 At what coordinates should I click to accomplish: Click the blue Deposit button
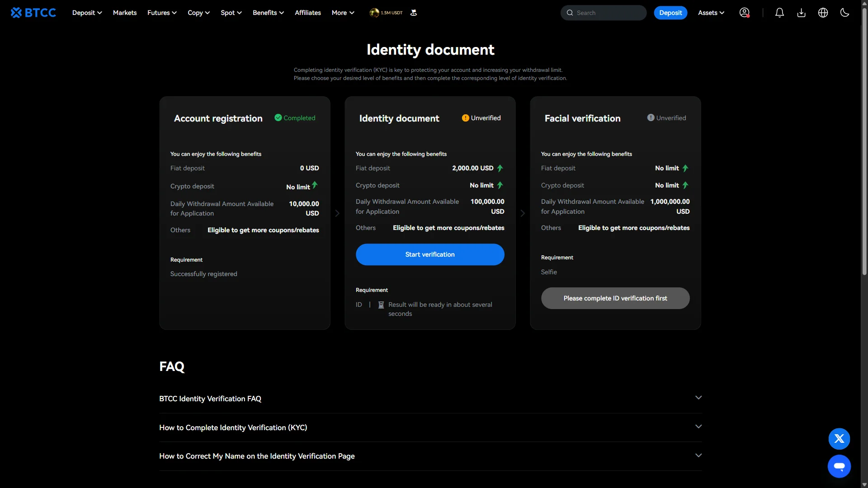(x=670, y=13)
